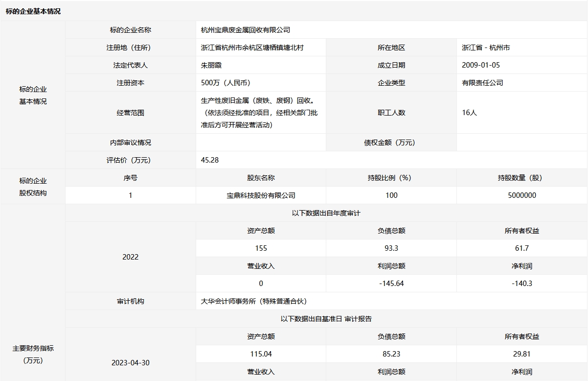Screen dimensions: 588x381
Task: Select the 法定代表人 label
Action: coord(131,65)
